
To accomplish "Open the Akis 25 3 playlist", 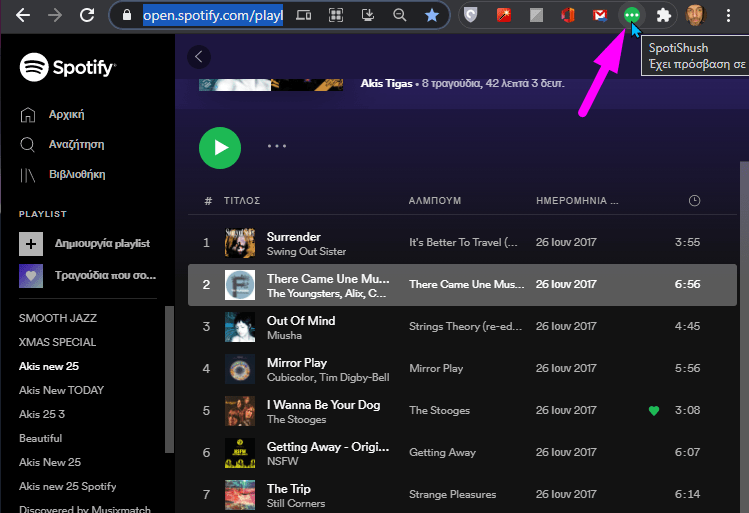I will tap(42, 414).
